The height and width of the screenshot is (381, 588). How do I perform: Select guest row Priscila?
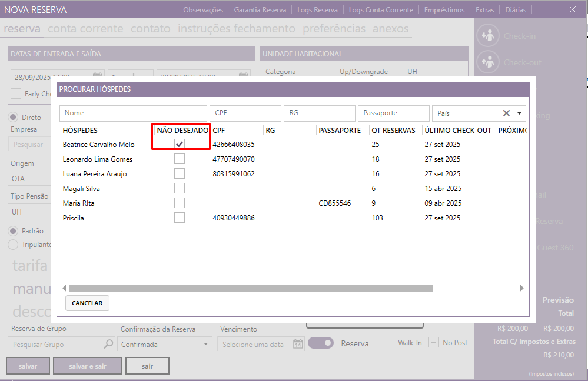[x=74, y=218]
